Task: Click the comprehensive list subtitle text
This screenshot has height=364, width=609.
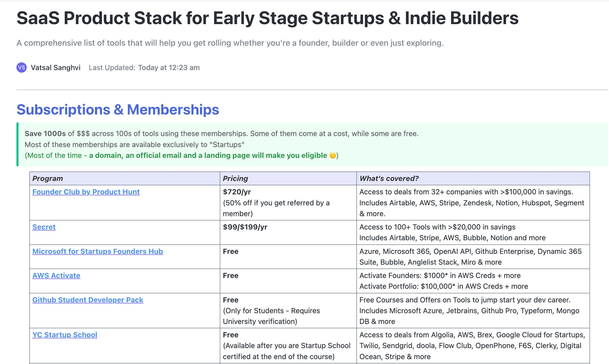Action: [x=230, y=43]
